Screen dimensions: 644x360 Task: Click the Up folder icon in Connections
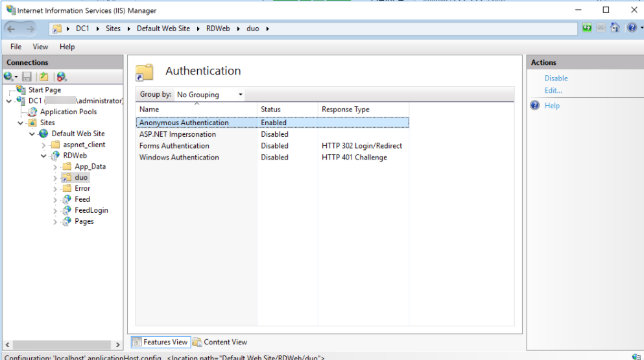[x=43, y=77]
